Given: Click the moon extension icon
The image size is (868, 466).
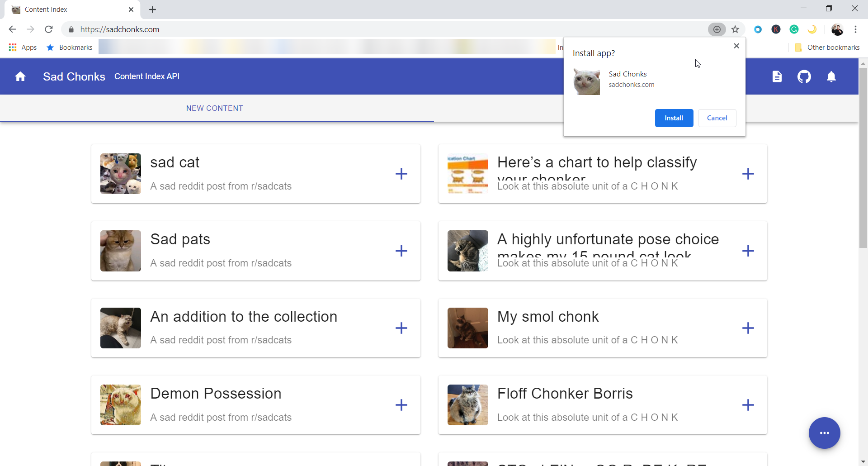Looking at the screenshot, I should (812, 29).
